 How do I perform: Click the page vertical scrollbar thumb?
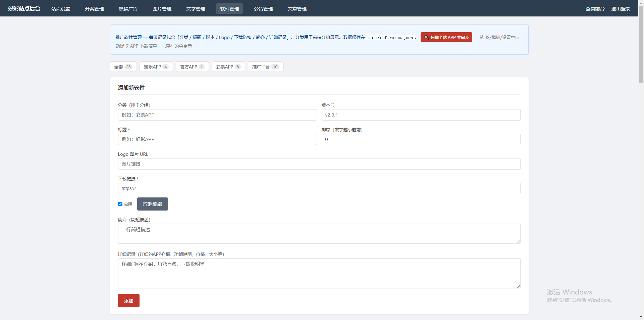coord(641,44)
